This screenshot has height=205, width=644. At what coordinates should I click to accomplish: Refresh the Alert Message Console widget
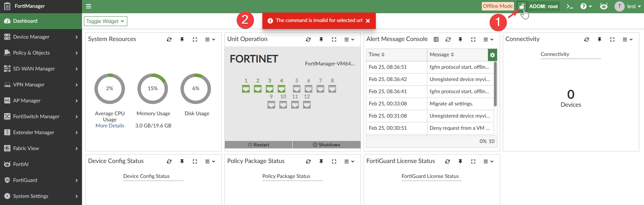click(448, 40)
